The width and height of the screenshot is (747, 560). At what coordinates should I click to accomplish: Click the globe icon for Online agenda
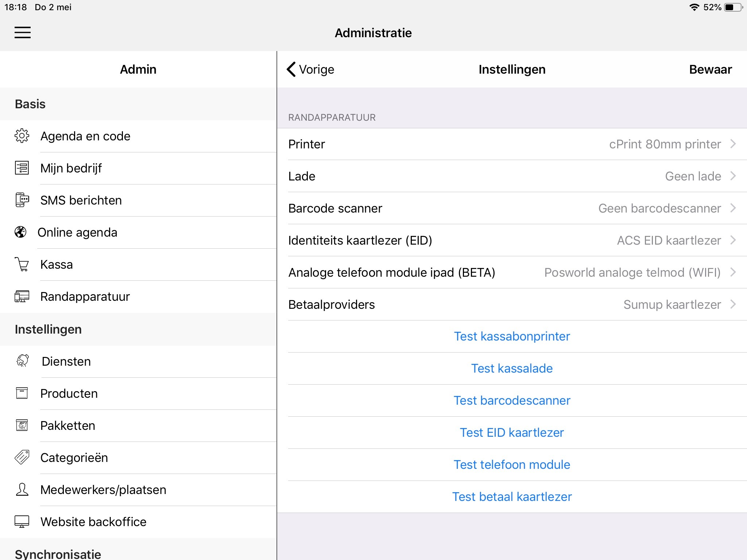point(20,232)
